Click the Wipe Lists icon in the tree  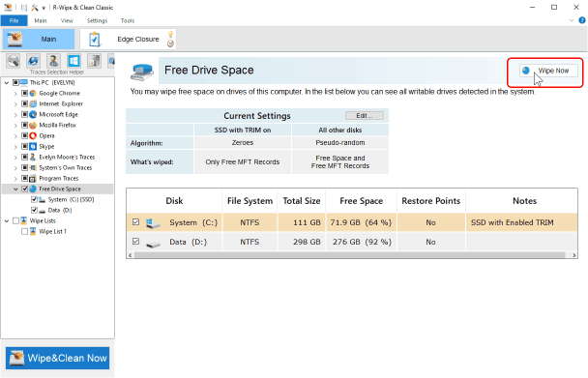(x=24, y=220)
